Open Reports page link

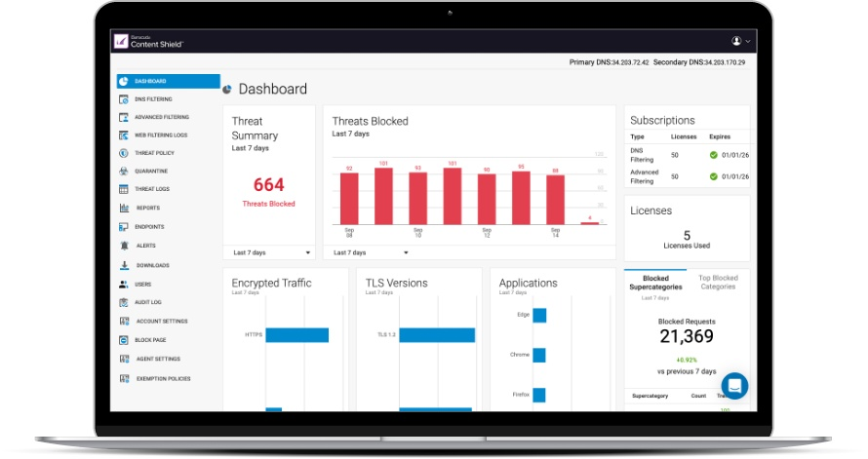pyautogui.click(x=148, y=208)
